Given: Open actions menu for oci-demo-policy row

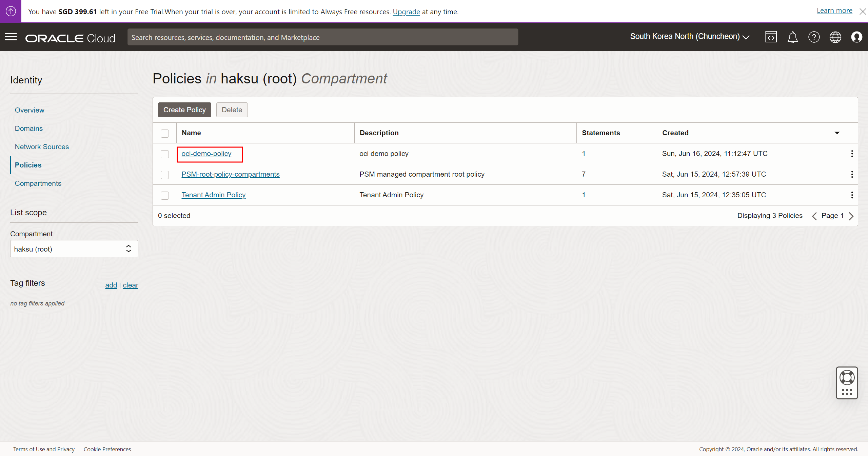Looking at the screenshot, I should pyautogui.click(x=852, y=154).
